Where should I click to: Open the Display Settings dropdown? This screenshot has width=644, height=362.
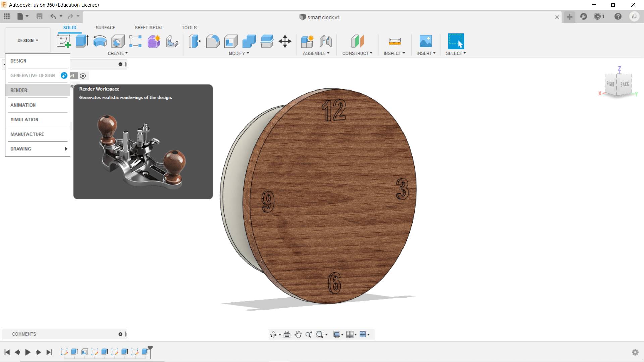click(338, 334)
